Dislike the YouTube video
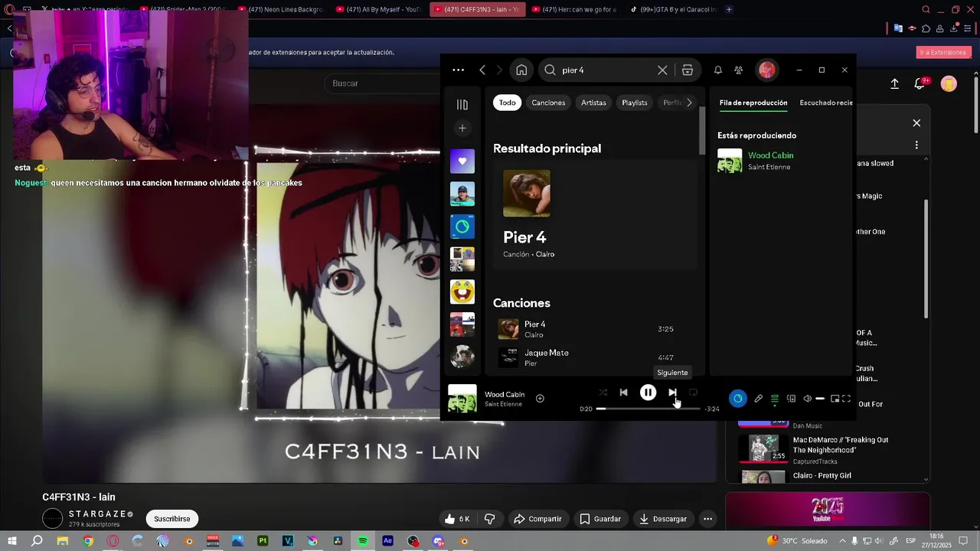 [x=490, y=519]
